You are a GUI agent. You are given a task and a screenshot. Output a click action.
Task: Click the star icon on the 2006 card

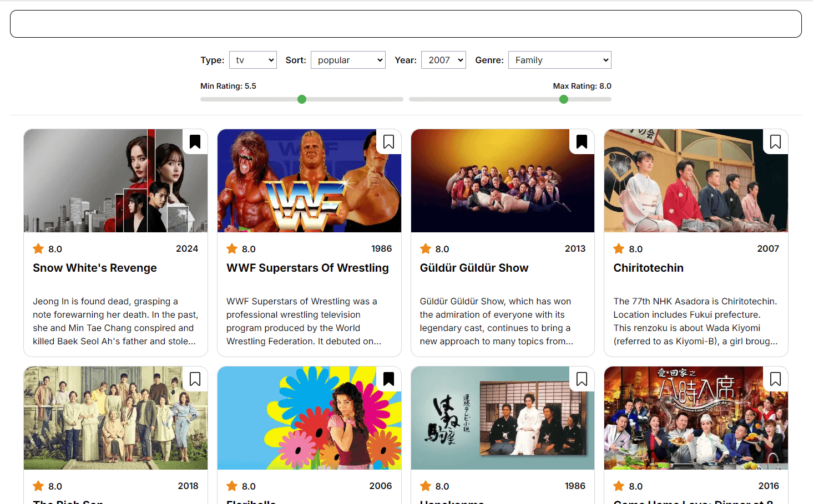coord(232,486)
